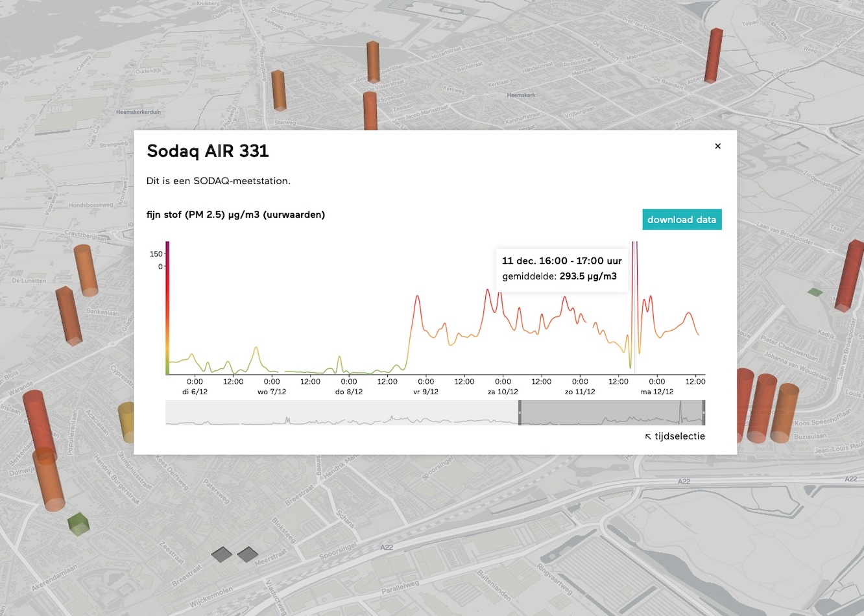Viewport: 864px width, 616px height.
Task: Select the yellow sensor column left of popup
Action: (126, 423)
